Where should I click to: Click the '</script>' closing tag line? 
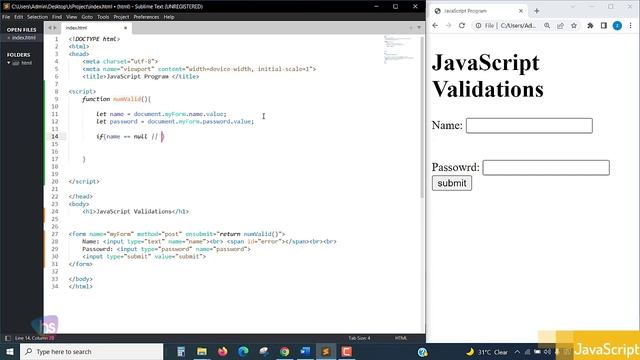tap(84, 181)
